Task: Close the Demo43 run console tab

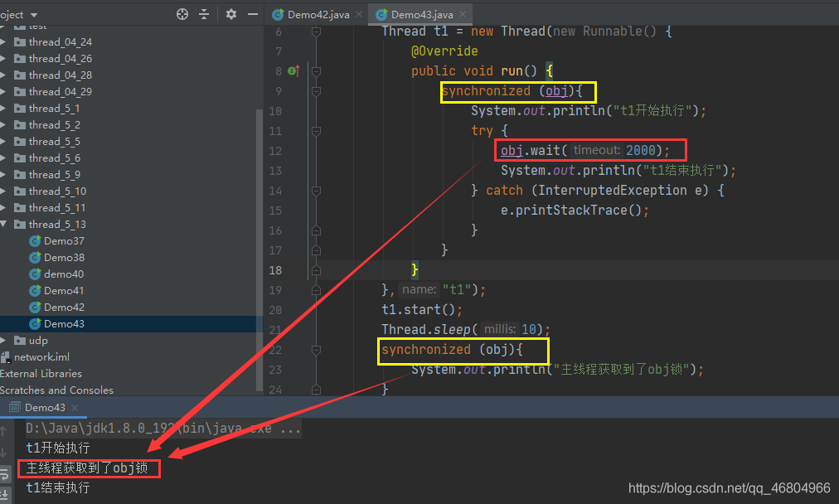Action: click(75, 408)
